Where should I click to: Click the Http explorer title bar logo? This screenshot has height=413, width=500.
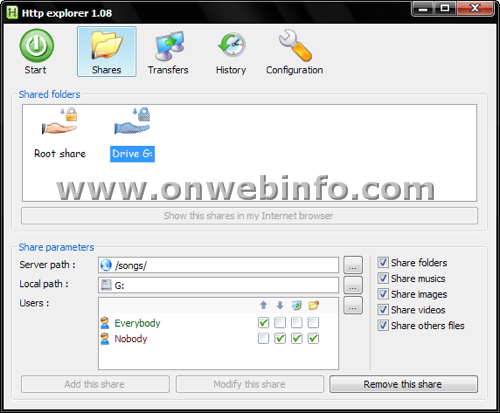(12, 13)
